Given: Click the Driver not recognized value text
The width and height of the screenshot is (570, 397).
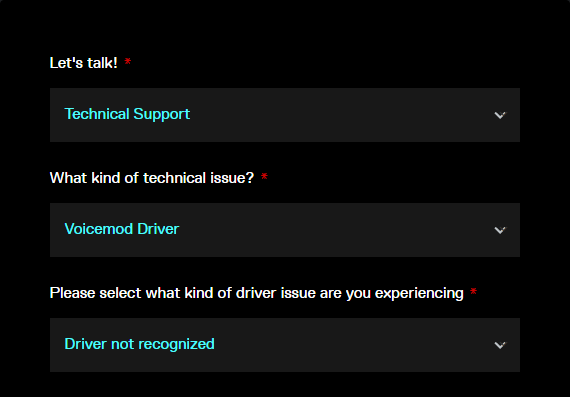Looking at the screenshot, I should (139, 344).
